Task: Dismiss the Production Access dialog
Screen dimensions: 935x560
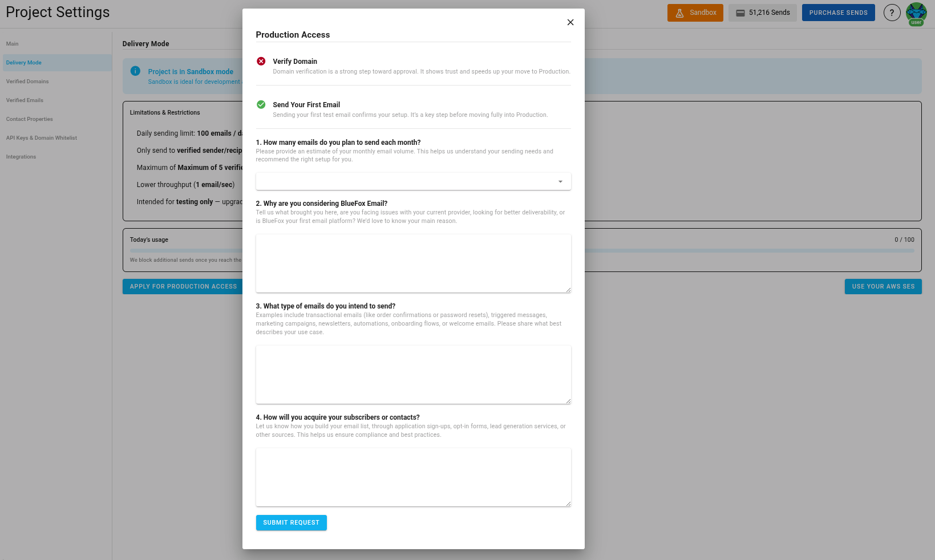Action: coord(570,22)
